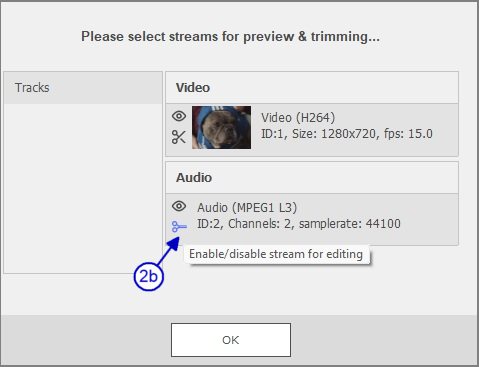Click empty area of the Tracks list
The height and width of the screenshot is (367, 479).
pos(83,188)
